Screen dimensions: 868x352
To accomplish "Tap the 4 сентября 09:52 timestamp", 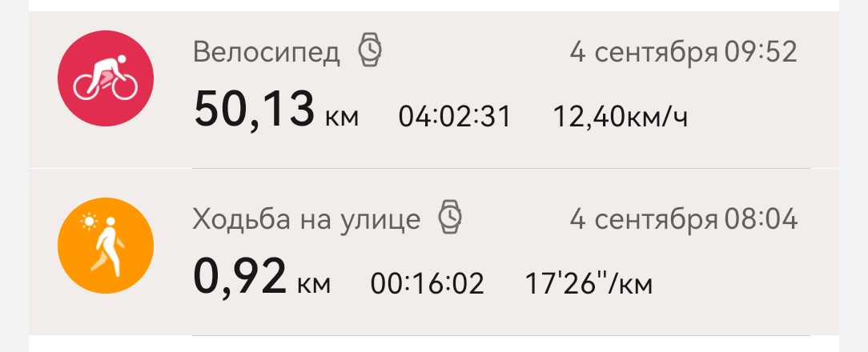I will click(683, 53).
